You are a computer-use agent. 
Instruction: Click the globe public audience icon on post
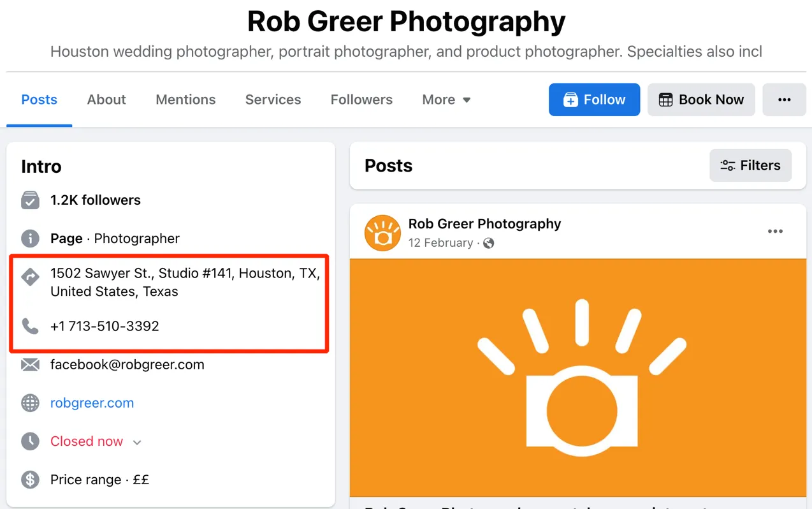coord(489,243)
